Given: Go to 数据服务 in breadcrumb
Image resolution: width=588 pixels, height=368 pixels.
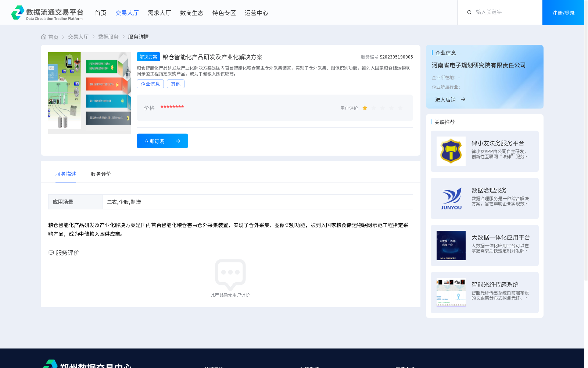Looking at the screenshot, I should pos(108,37).
